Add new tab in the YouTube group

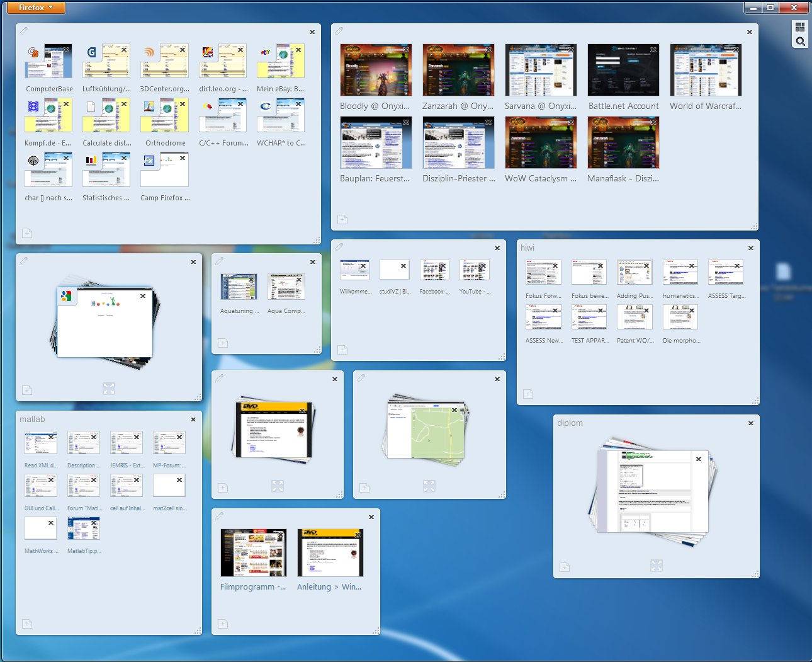coord(342,350)
